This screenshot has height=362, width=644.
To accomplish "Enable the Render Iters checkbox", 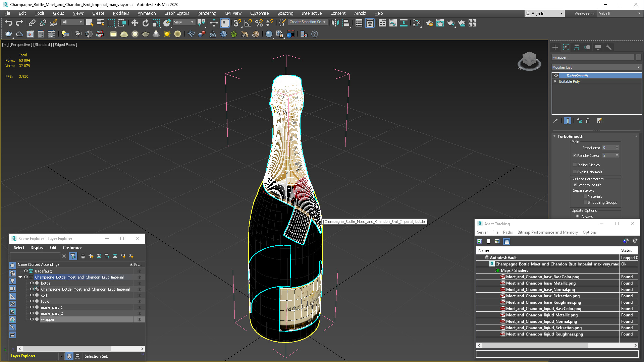I will [575, 156].
